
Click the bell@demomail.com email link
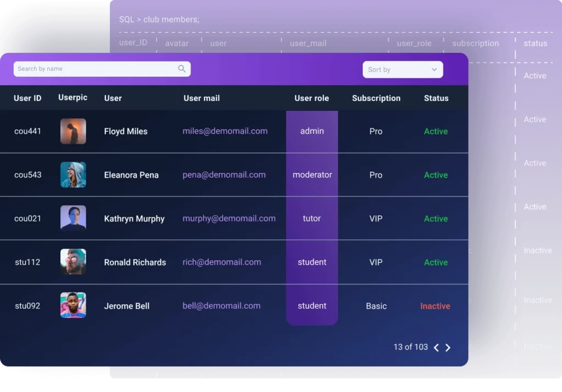(x=221, y=306)
